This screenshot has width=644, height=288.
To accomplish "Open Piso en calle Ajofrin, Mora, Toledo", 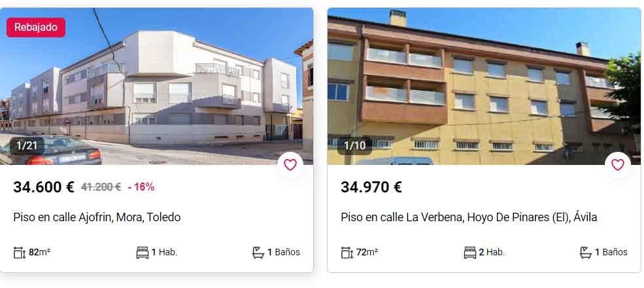I will click(97, 217).
